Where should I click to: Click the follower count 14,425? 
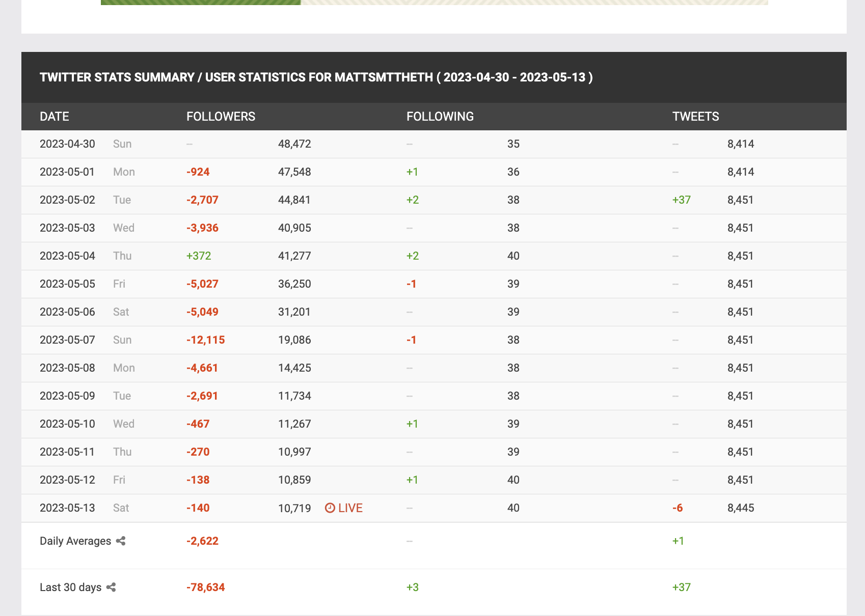[x=294, y=368]
